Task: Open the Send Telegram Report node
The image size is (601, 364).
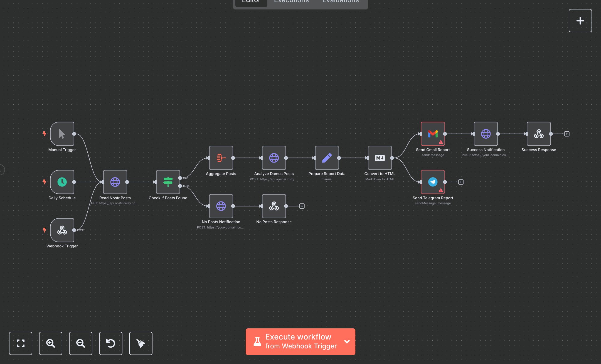Action: pos(433,182)
